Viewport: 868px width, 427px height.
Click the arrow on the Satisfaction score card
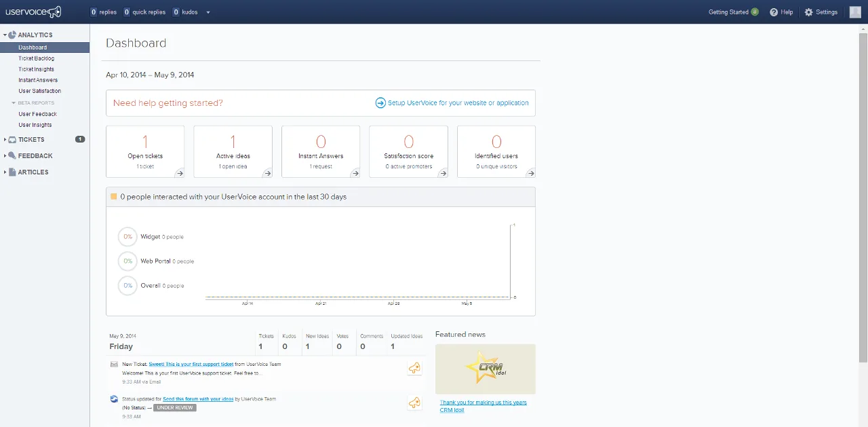(443, 173)
